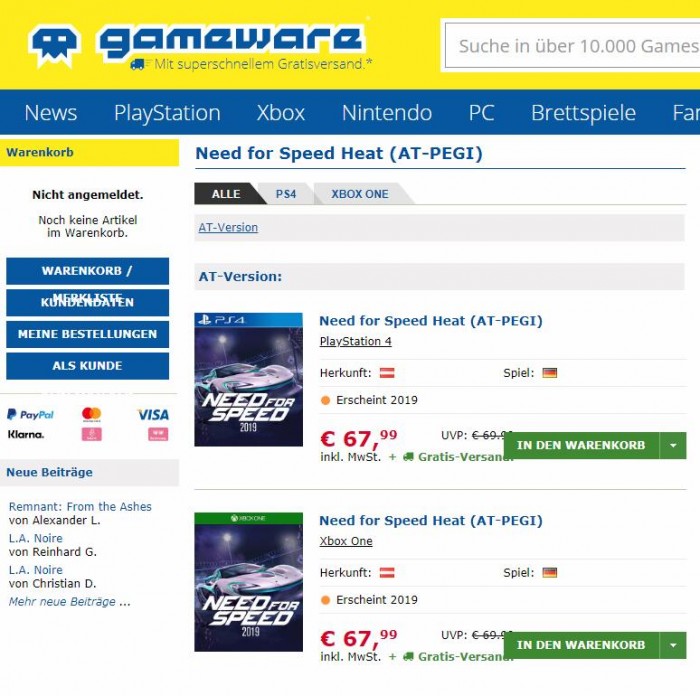Select the ALLE tab

tap(226, 194)
